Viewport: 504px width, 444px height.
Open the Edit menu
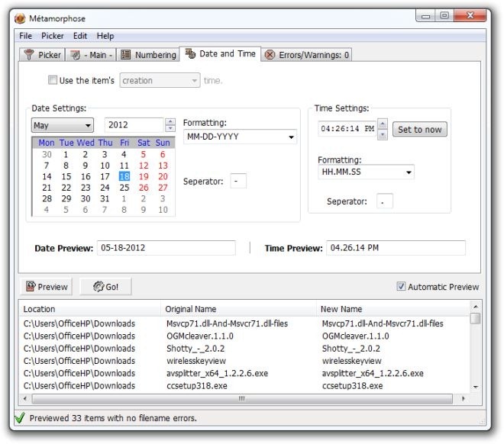(80, 36)
